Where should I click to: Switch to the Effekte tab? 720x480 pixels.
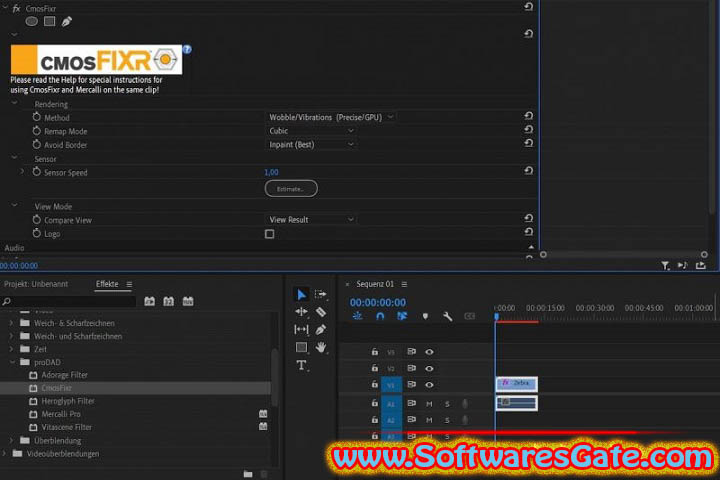click(107, 284)
